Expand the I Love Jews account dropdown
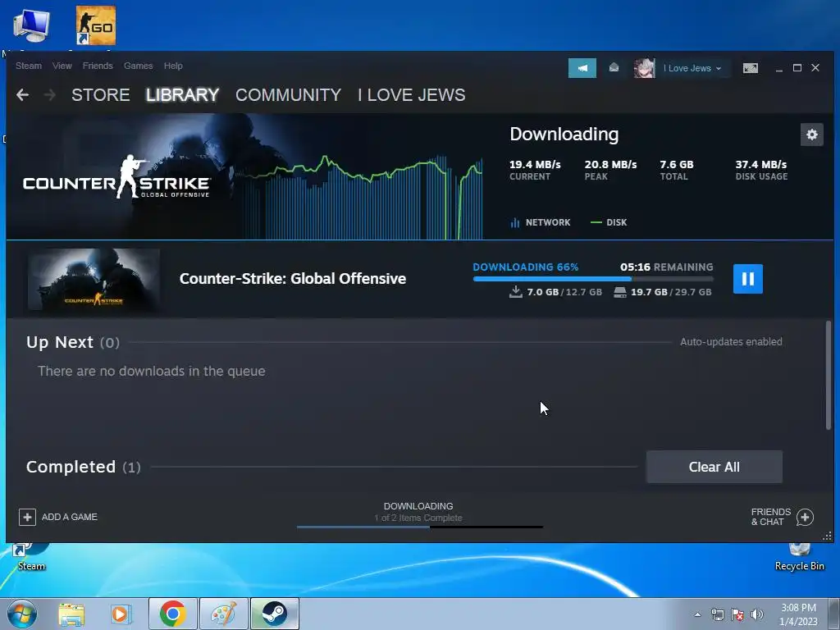The width and height of the screenshot is (840, 630). 692,68
